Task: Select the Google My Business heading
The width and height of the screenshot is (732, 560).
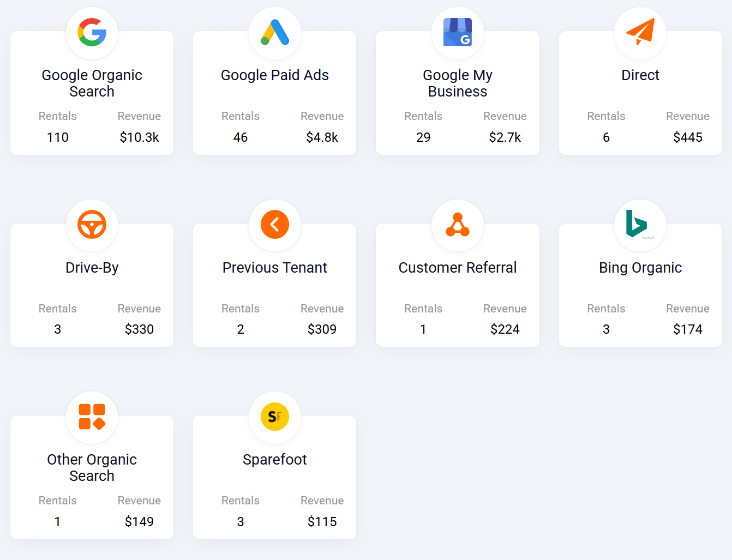Action: (458, 83)
